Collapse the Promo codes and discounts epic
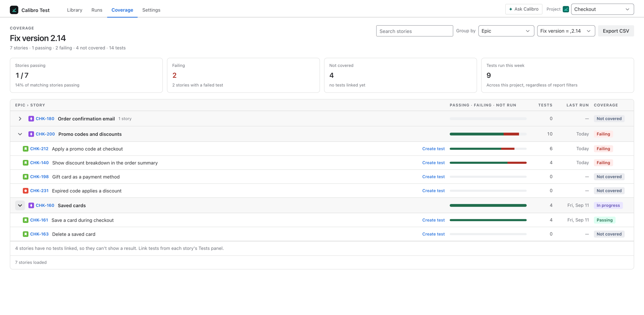This screenshot has width=644, height=315. (x=20, y=134)
